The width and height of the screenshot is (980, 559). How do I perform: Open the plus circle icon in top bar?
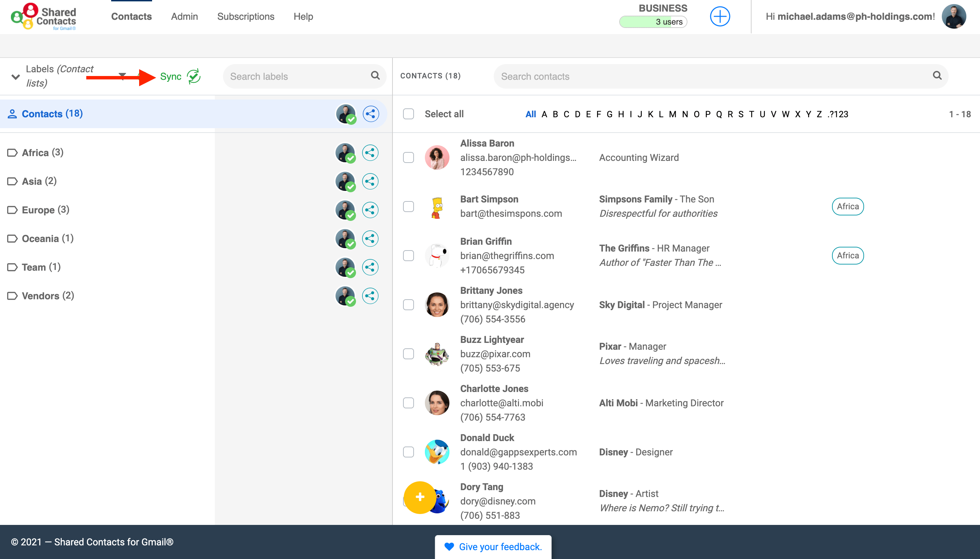pos(719,16)
